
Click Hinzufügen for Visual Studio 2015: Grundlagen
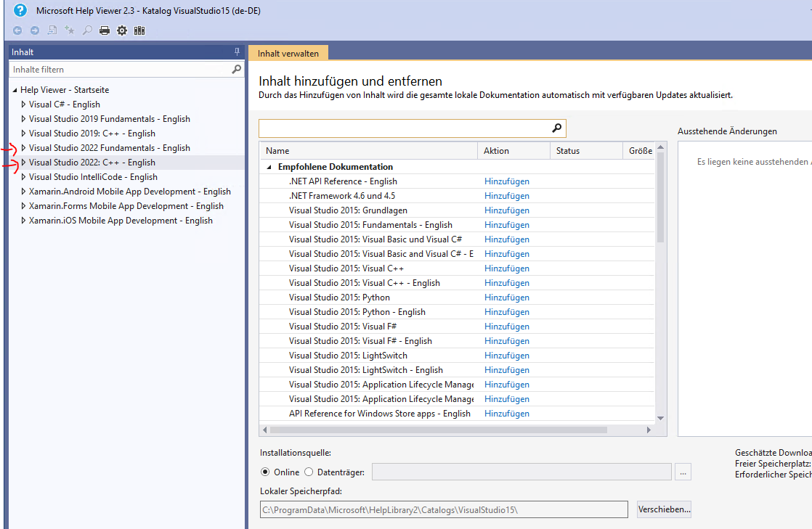[x=506, y=210]
